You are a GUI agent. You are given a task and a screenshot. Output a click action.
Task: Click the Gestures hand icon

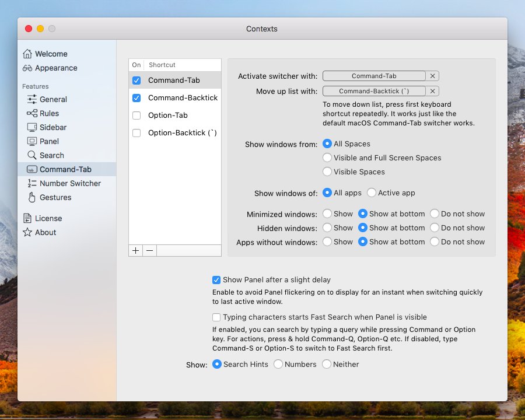[32, 197]
